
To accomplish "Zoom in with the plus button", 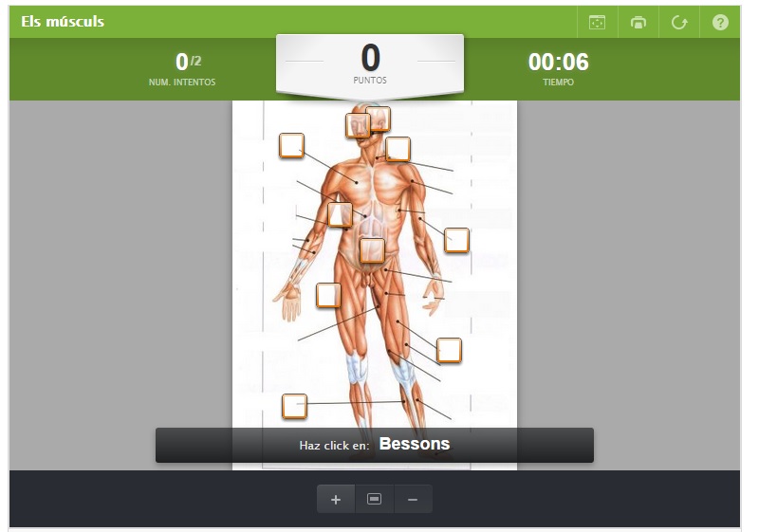I will (336, 499).
